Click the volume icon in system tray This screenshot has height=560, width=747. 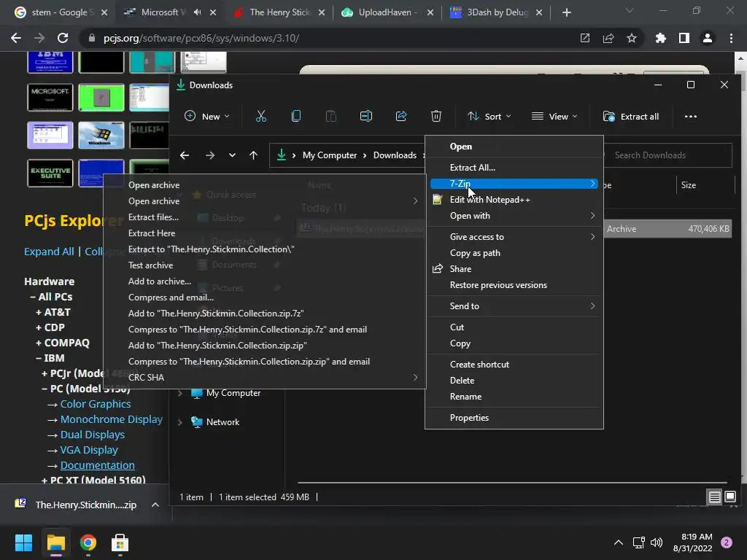tap(657, 542)
